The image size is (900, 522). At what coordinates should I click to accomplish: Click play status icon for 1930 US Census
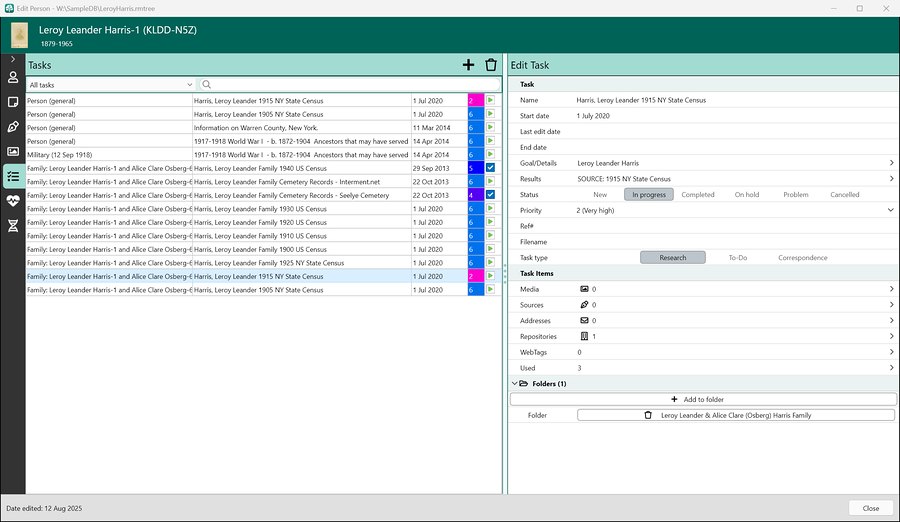click(x=490, y=208)
